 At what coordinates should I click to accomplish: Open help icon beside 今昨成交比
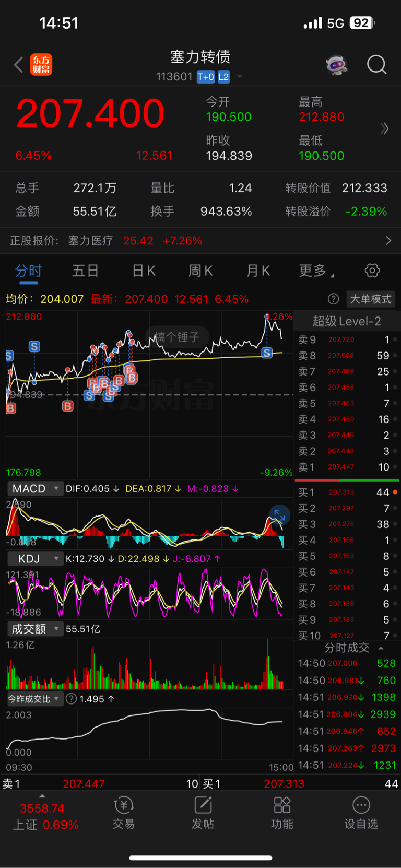[72, 699]
